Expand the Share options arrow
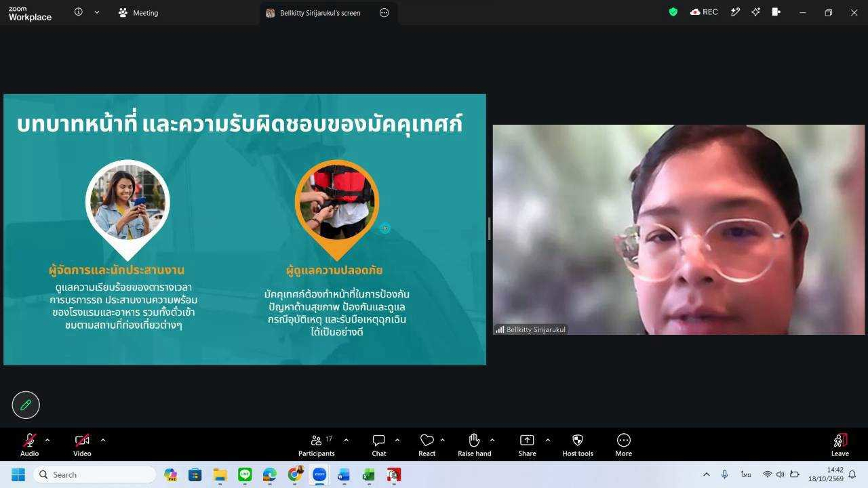The width and height of the screenshot is (868, 488). (x=547, y=440)
